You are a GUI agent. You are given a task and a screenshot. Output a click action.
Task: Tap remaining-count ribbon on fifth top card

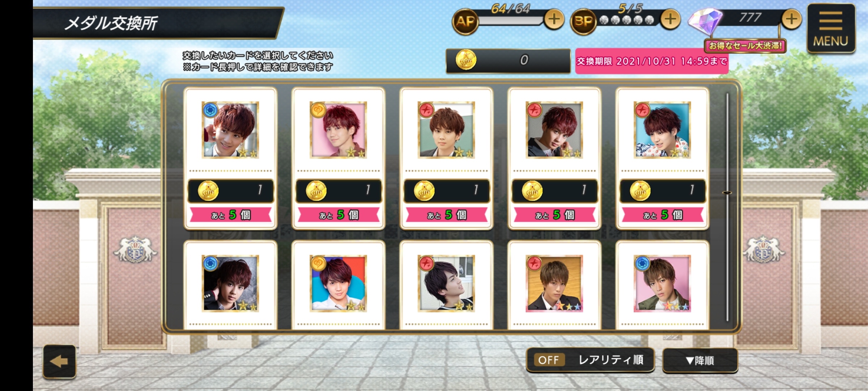(662, 215)
